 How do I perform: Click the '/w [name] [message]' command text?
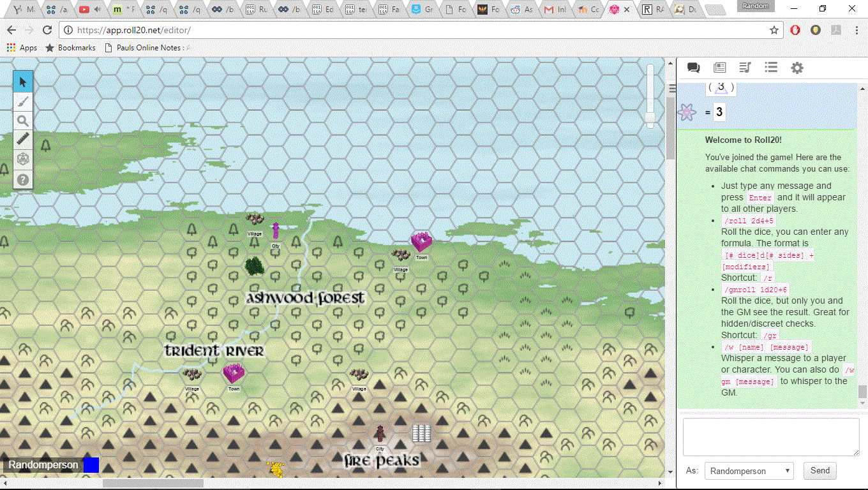[x=767, y=347]
